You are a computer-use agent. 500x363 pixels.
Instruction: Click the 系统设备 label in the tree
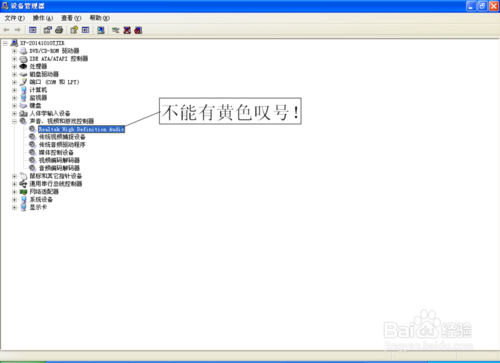41,199
